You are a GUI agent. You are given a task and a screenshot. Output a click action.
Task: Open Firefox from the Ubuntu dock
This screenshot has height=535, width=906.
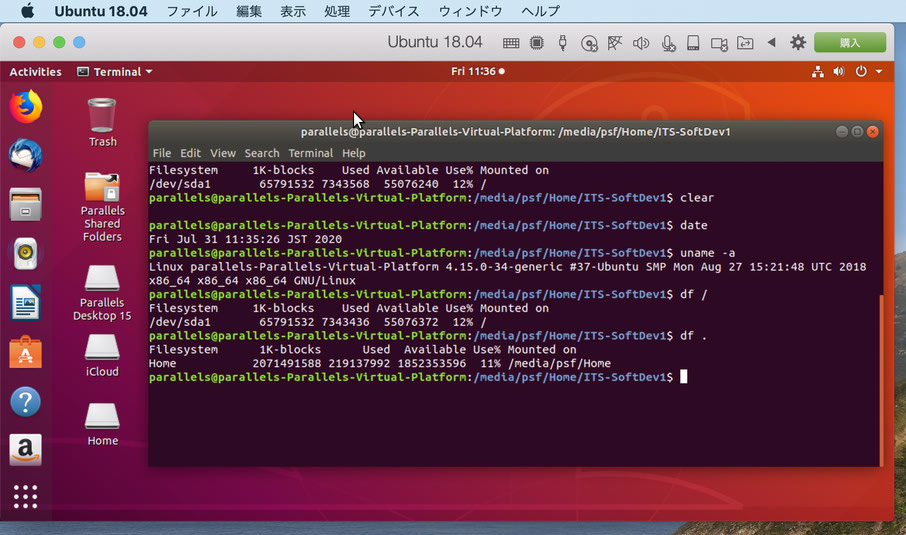pyautogui.click(x=26, y=106)
